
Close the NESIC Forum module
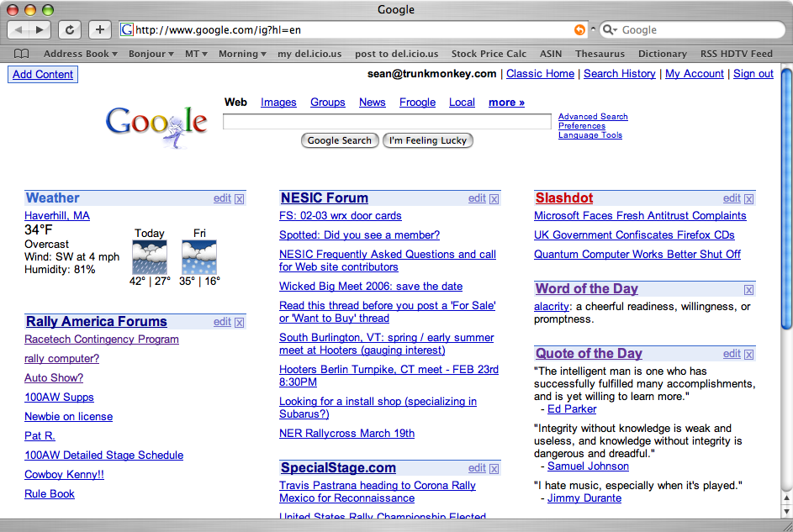point(494,199)
